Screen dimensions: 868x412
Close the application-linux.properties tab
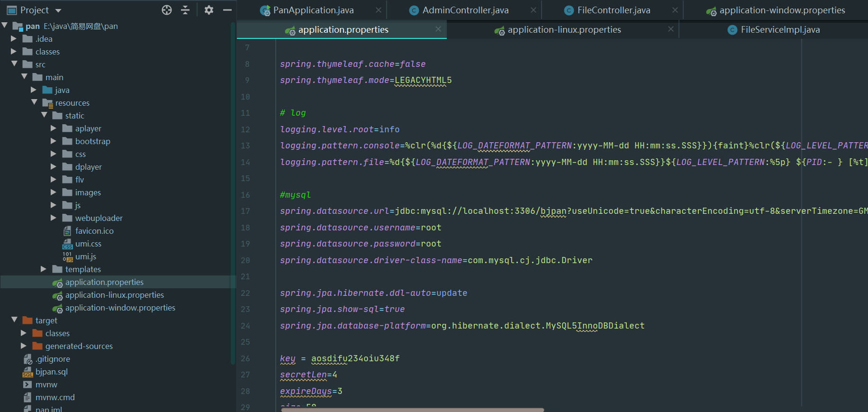[671, 29]
